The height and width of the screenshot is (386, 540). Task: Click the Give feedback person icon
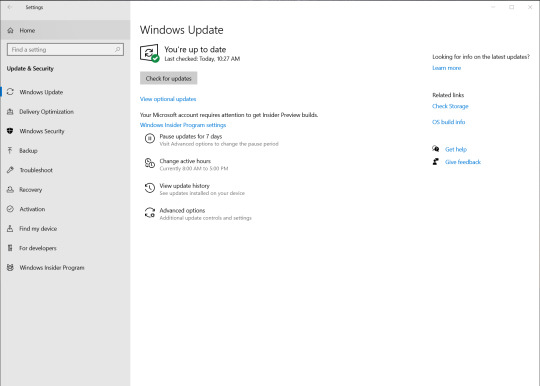(x=436, y=161)
